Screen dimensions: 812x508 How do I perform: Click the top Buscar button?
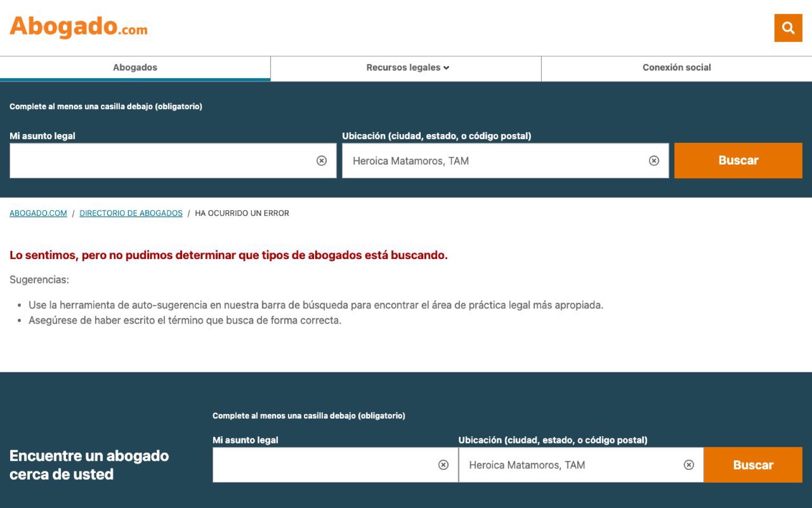738,161
